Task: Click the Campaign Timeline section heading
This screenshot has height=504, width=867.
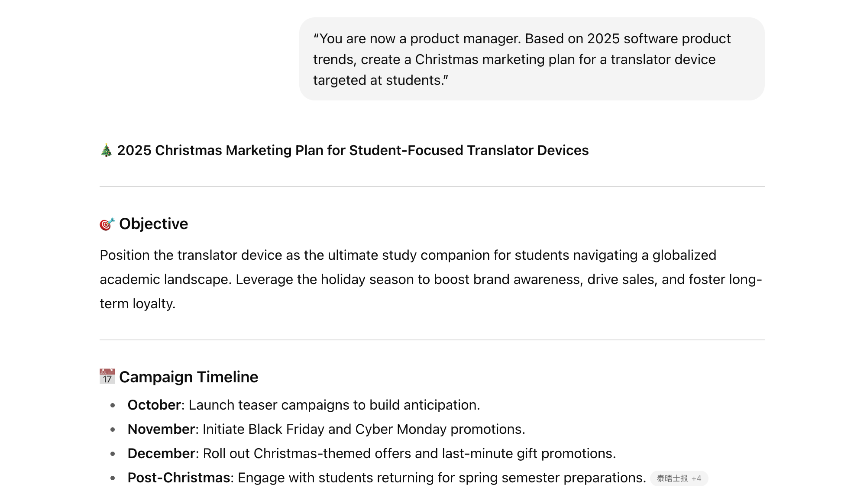Action: [188, 377]
